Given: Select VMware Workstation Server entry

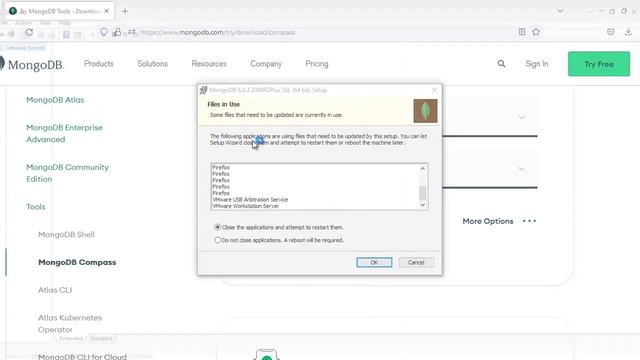Looking at the screenshot, I should [246, 206].
